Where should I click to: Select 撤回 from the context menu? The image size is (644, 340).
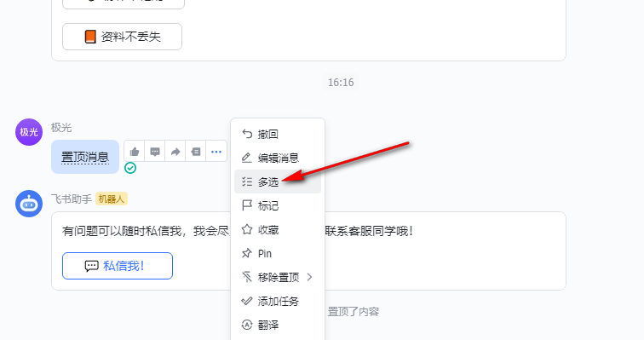[278, 135]
